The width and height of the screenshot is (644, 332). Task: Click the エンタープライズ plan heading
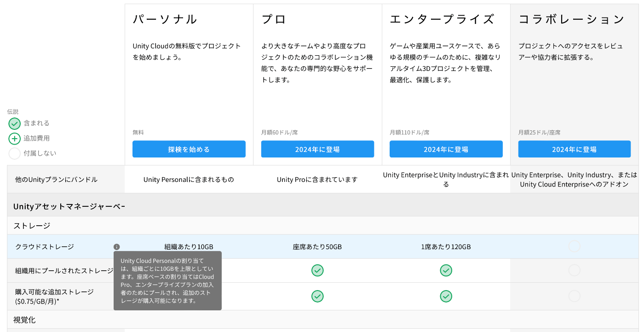pyautogui.click(x=442, y=19)
